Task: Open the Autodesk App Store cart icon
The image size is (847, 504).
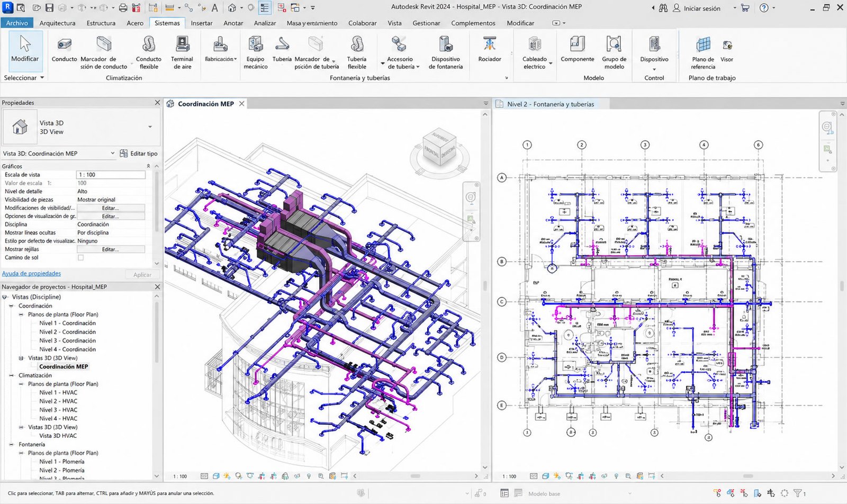Action: 745,8
